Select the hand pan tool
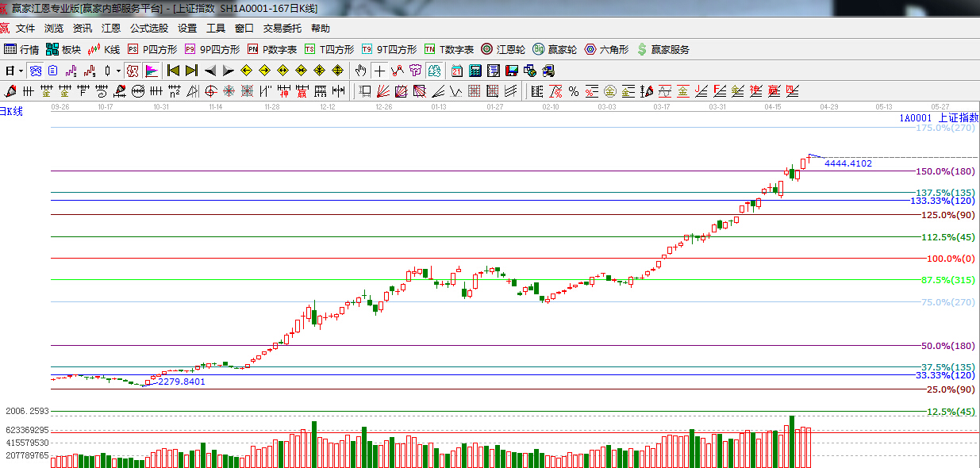 tap(361, 71)
